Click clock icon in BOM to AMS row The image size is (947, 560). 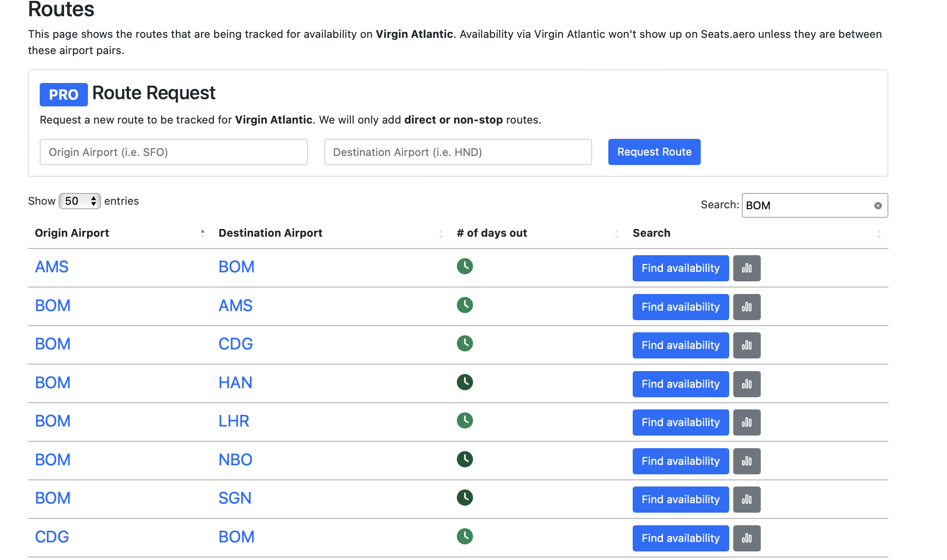464,305
